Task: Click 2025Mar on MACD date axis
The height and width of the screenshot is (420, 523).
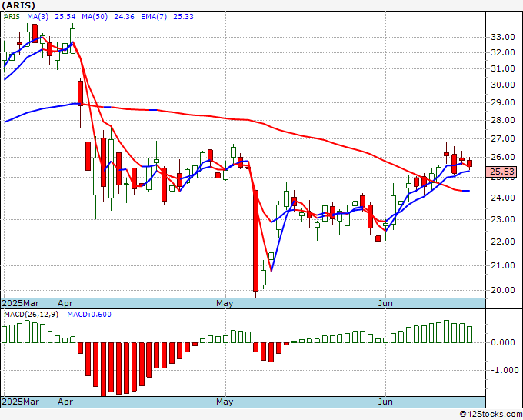Action: coord(20,402)
